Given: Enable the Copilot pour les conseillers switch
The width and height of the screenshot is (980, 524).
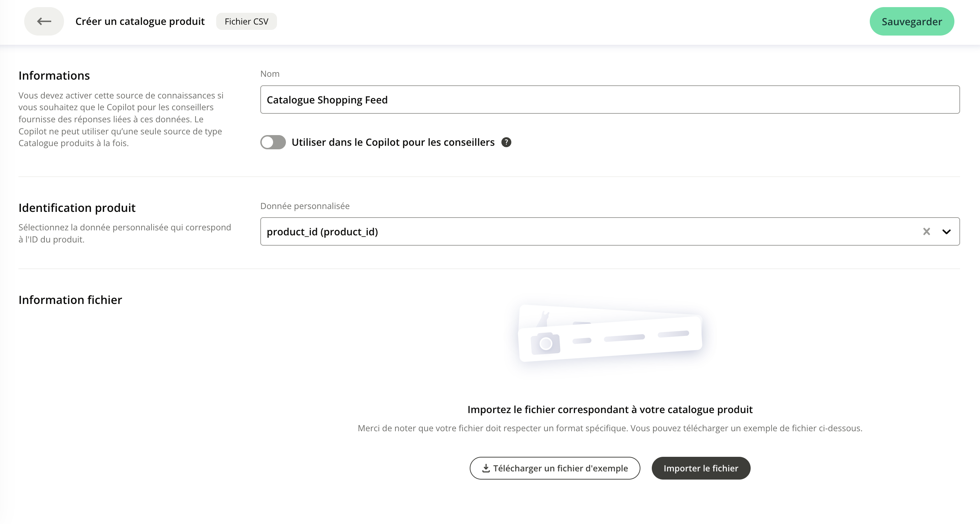Looking at the screenshot, I should (x=273, y=142).
